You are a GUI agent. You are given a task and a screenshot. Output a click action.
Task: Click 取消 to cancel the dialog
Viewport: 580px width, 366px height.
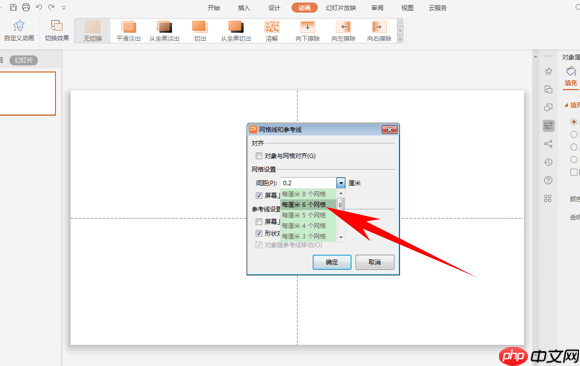[x=375, y=262]
